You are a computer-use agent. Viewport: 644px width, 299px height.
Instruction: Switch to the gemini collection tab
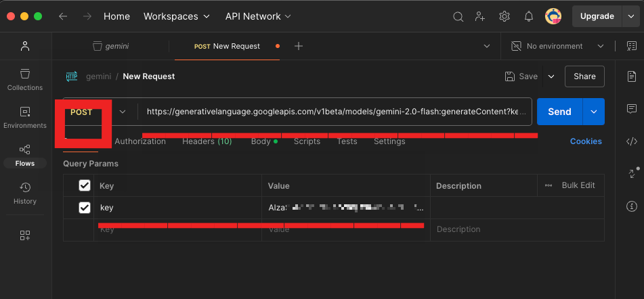tap(111, 47)
